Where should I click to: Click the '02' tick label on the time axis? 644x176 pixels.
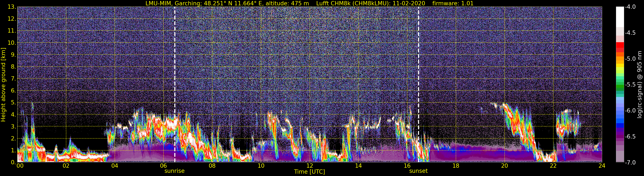click(x=66, y=166)
